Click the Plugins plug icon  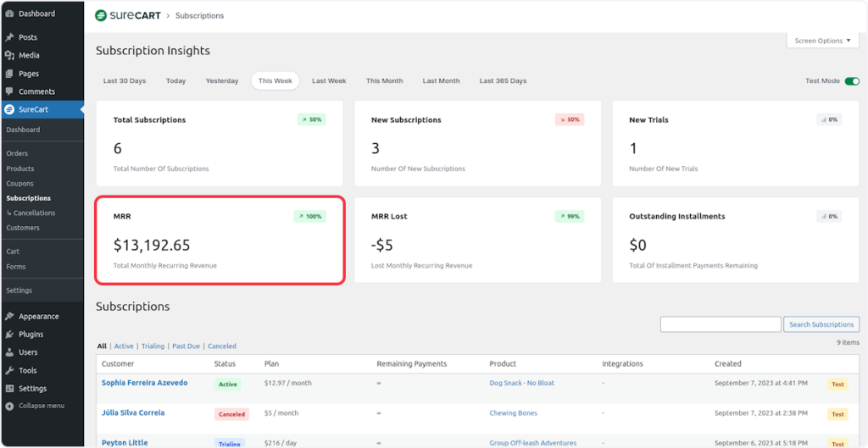pyautogui.click(x=9, y=335)
